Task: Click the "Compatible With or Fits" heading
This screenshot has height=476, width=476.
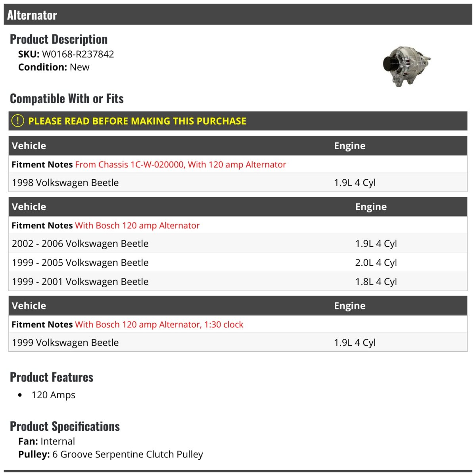Action: click(67, 98)
